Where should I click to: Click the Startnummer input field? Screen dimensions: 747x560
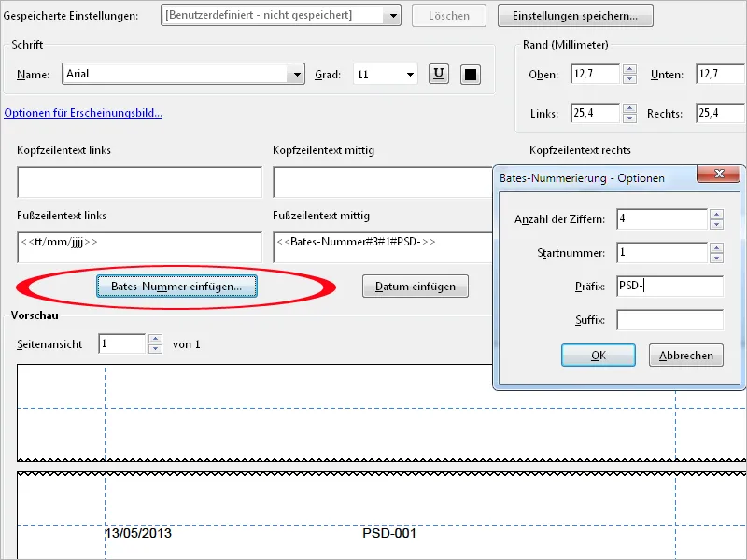(662, 253)
